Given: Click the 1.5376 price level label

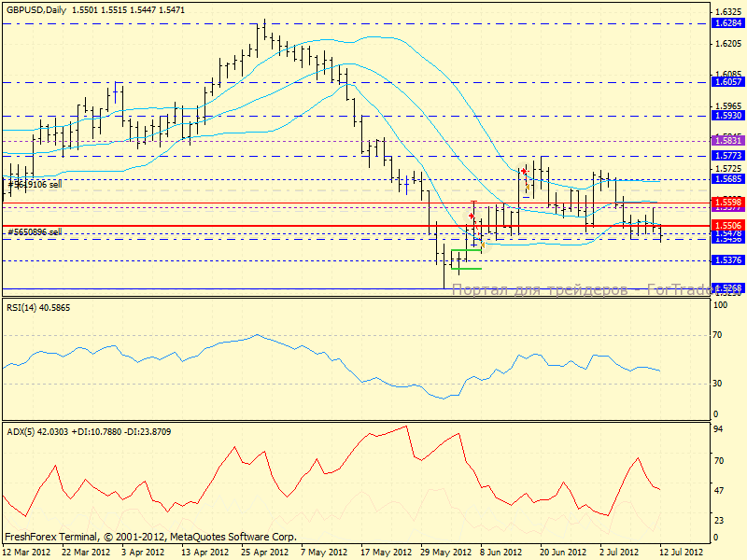Looking at the screenshot, I should pyautogui.click(x=726, y=260).
